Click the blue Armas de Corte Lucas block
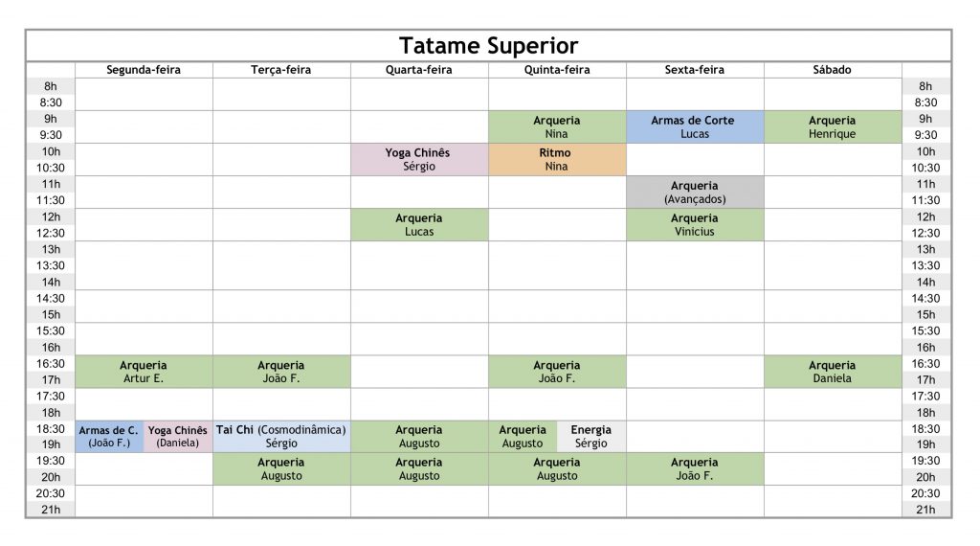 click(695, 127)
